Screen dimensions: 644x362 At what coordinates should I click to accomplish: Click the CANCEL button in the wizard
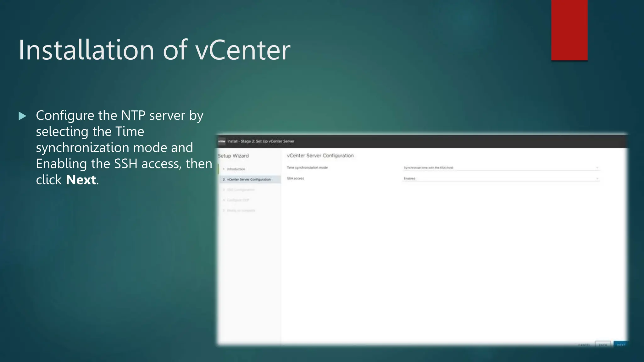click(584, 345)
